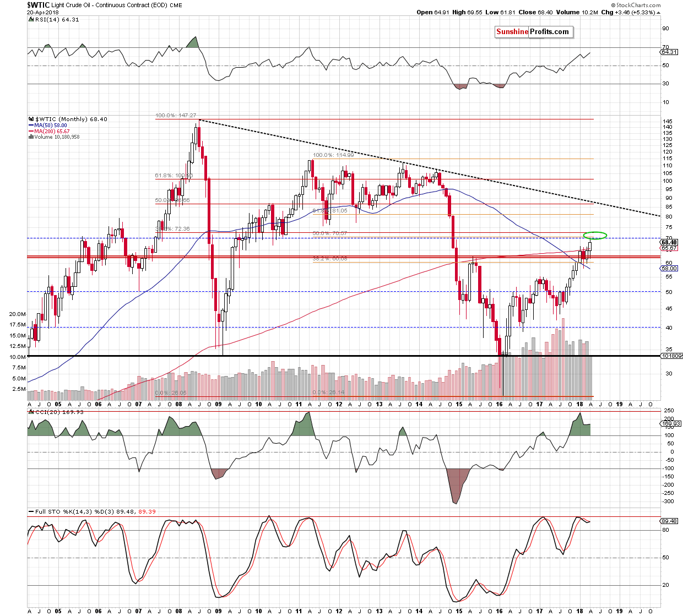Click the 2.5M label on the volume scale
This screenshot has height=616, width=683.
[x=19, y=389]
